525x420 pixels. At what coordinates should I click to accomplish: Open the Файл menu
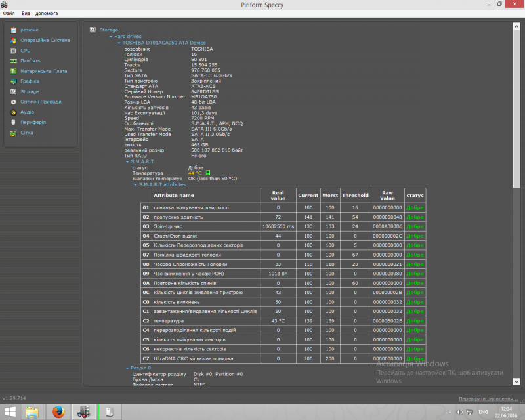coord(9,13)
